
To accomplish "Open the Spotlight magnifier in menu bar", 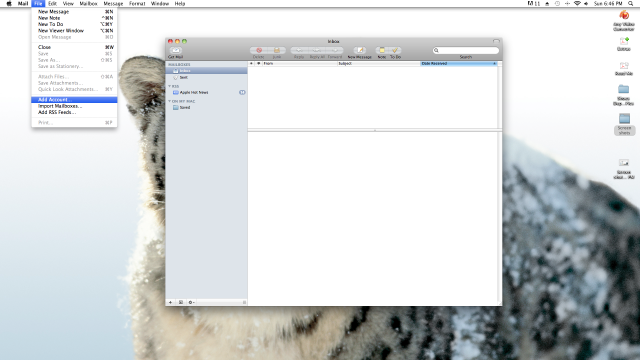I will [x=631, y=3].
